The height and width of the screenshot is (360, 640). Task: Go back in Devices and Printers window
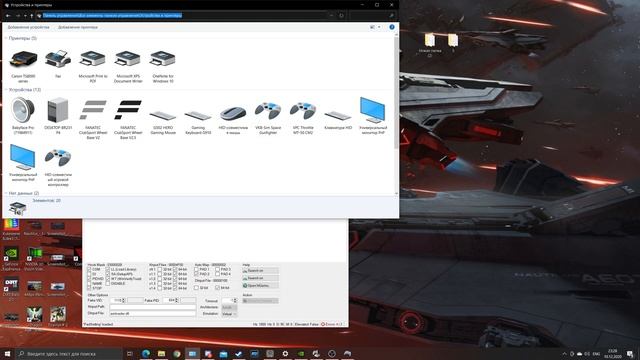tap(8, 16)
